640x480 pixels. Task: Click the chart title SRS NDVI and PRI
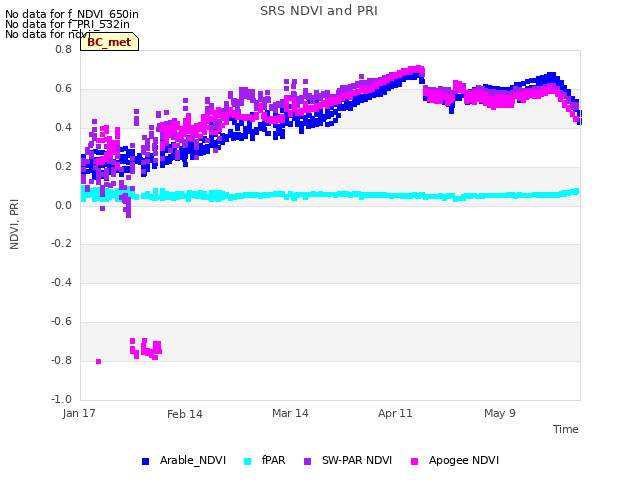[x=319, y=11]
